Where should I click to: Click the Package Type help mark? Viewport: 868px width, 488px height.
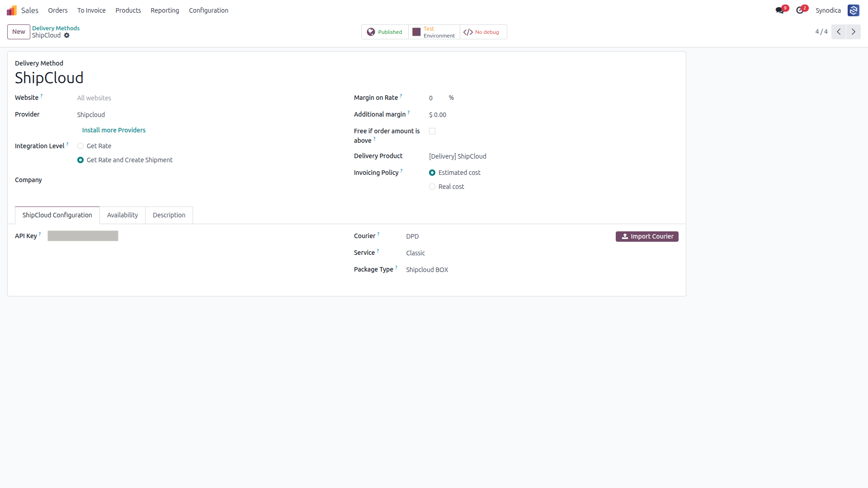pos(396,267)
